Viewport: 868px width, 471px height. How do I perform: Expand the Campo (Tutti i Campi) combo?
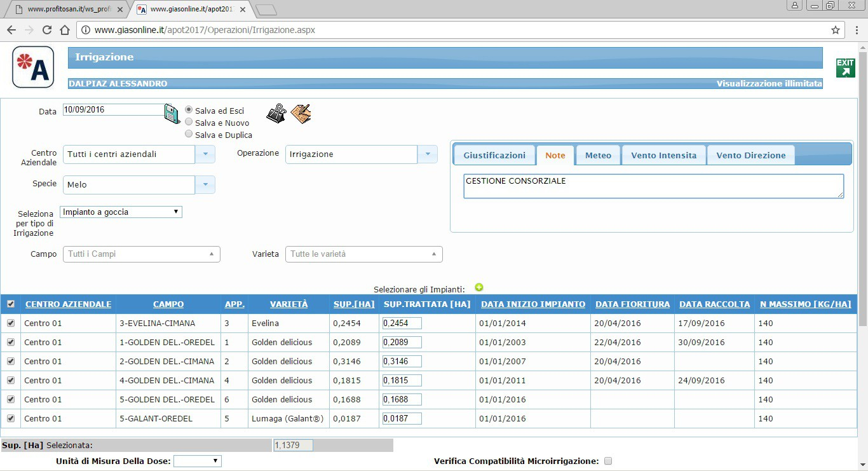point(142,254)
